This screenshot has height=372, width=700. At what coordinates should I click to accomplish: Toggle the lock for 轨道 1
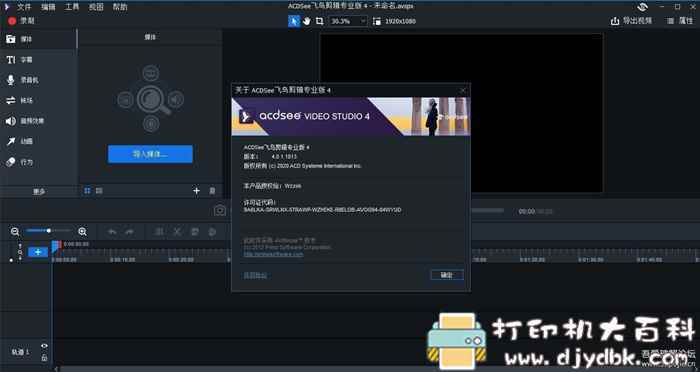pos(44,358)
